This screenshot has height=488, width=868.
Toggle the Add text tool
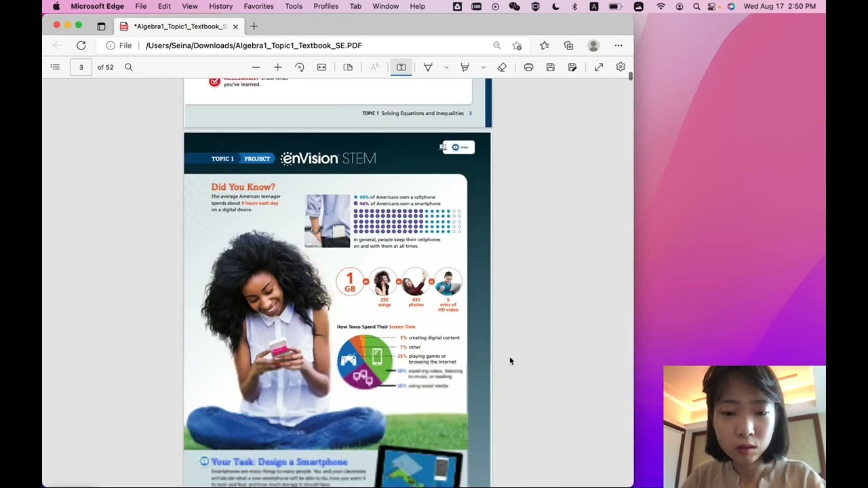tap(401, 67)
